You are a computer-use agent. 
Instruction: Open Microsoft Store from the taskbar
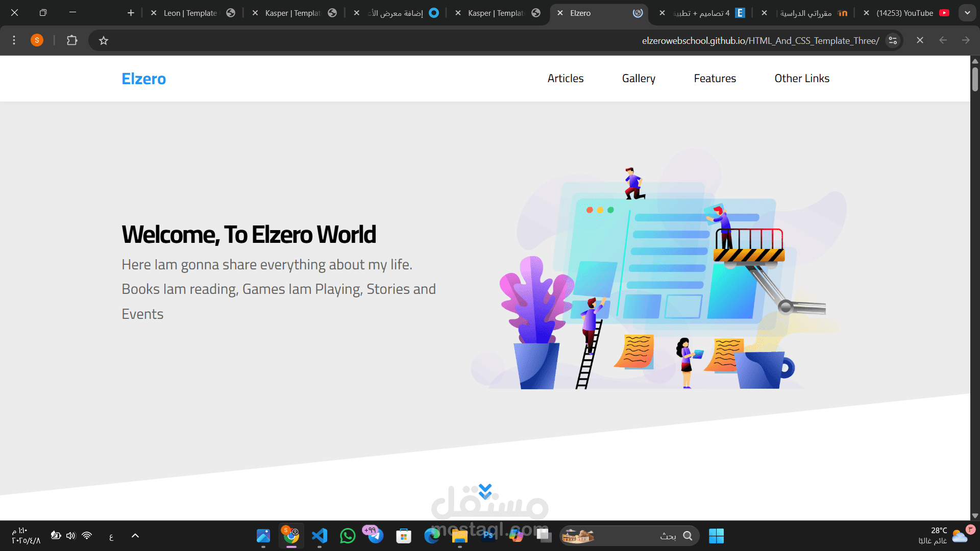pos(404,536)
